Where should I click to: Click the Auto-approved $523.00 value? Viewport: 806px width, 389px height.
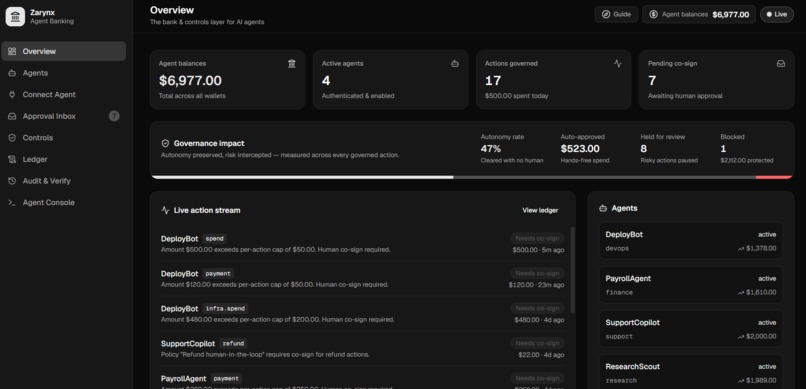pos(580,149)
